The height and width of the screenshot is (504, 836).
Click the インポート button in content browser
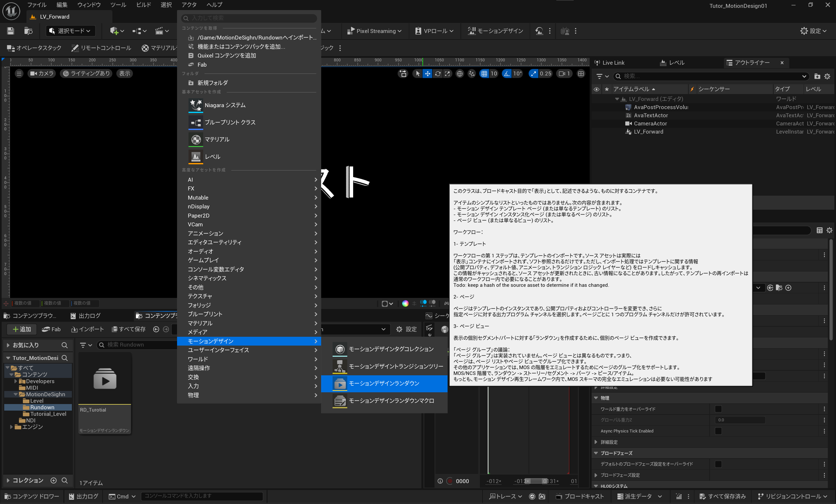88,329
